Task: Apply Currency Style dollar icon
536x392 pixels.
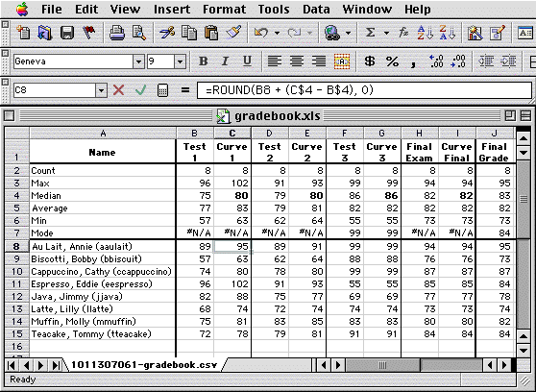Action: [x=370, y=61]
